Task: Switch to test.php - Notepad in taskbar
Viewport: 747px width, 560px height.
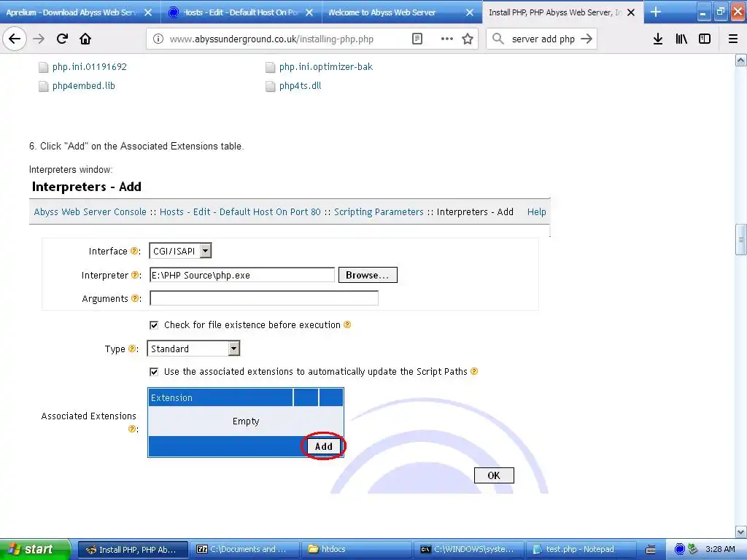Action: point(581,549)
